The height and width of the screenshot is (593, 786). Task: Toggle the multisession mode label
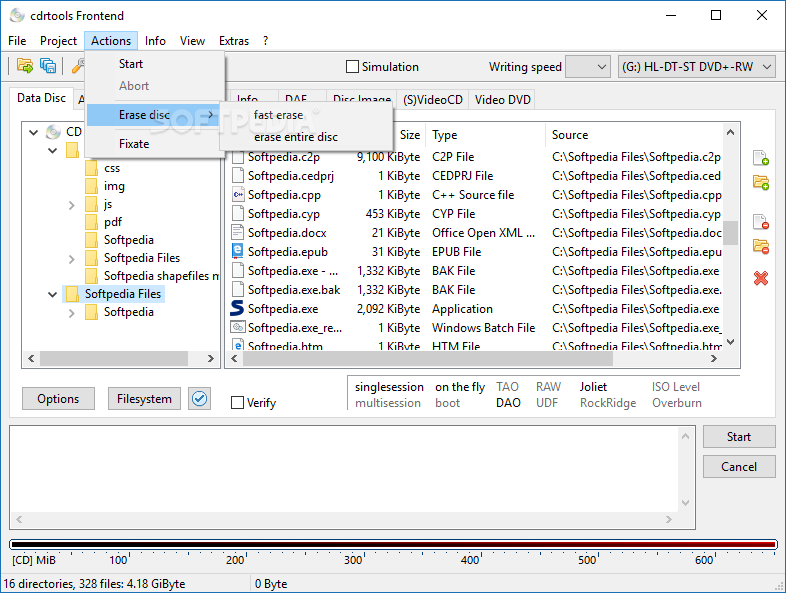coord(387,403)
